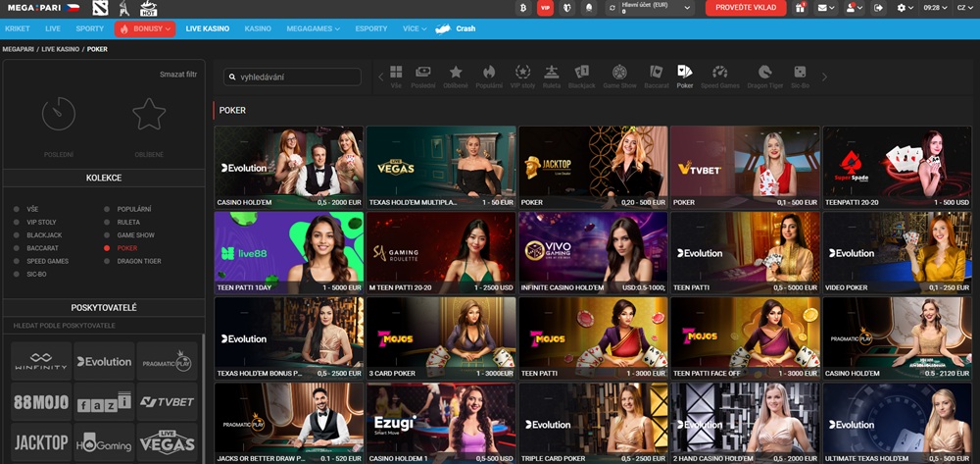The image size is (980, 464).
Task: Select the Baccarat category icon
Action: pos(657,77)
